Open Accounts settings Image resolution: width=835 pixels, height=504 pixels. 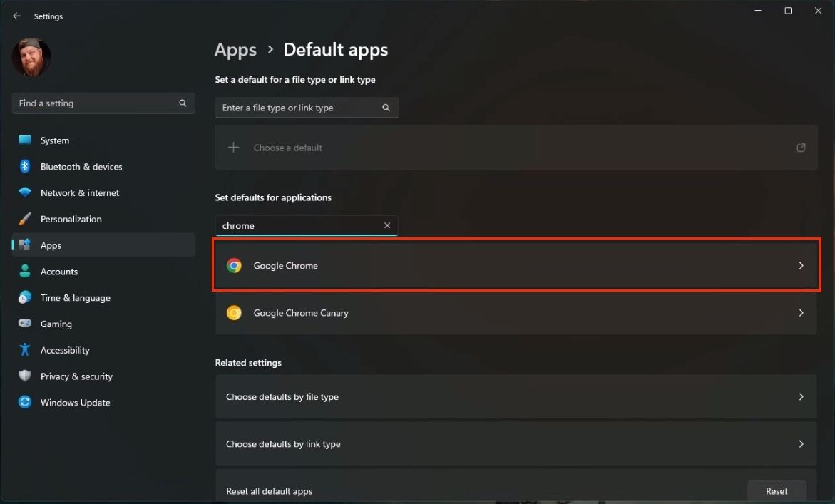tap(103, 272)
